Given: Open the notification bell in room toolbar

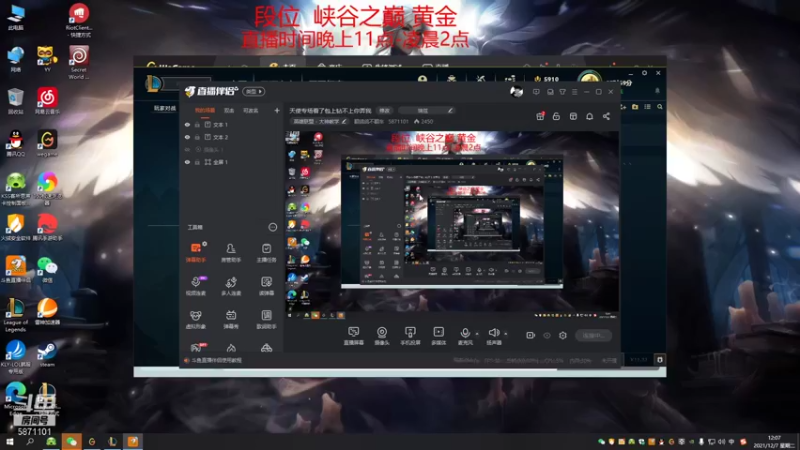Looking at the screenshot, I should (x=589, y=116).
